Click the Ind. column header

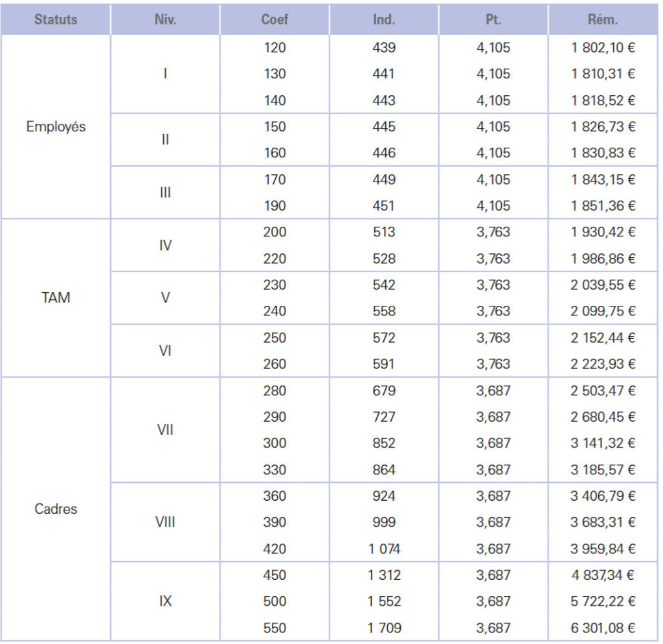coord(384,19)
